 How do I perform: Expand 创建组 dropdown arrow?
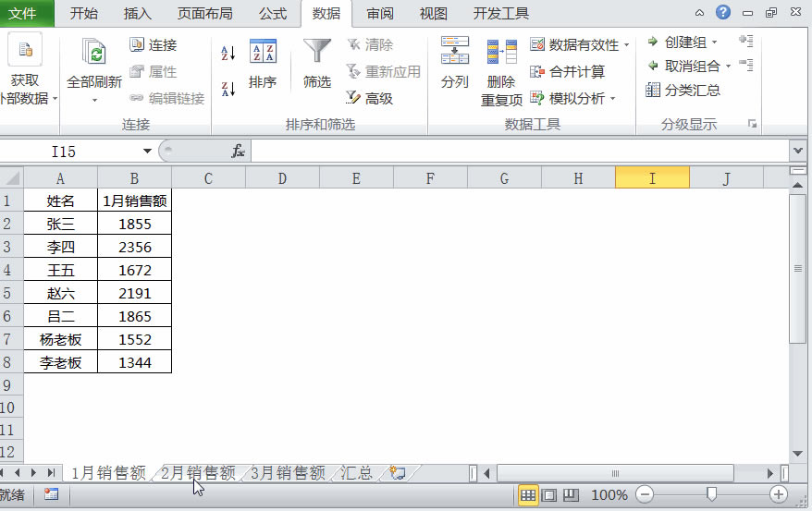(x=714, y=43)
